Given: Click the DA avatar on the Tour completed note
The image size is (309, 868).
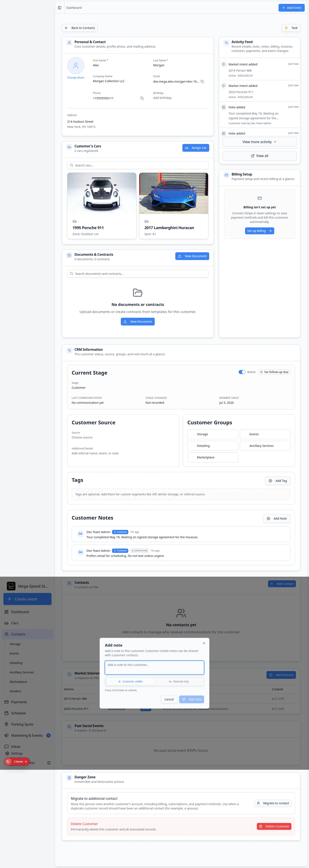Looking at the screenshot, I should coord(80,534).
